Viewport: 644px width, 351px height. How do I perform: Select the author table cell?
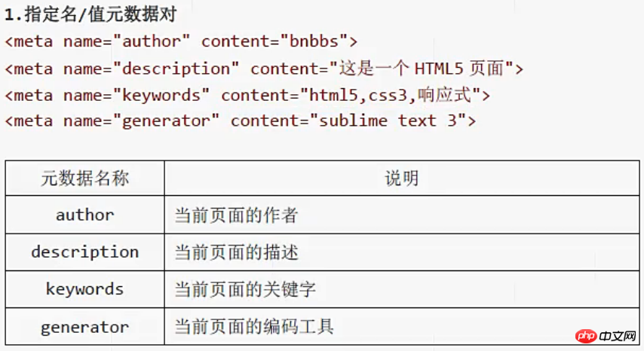coord(84,215)
